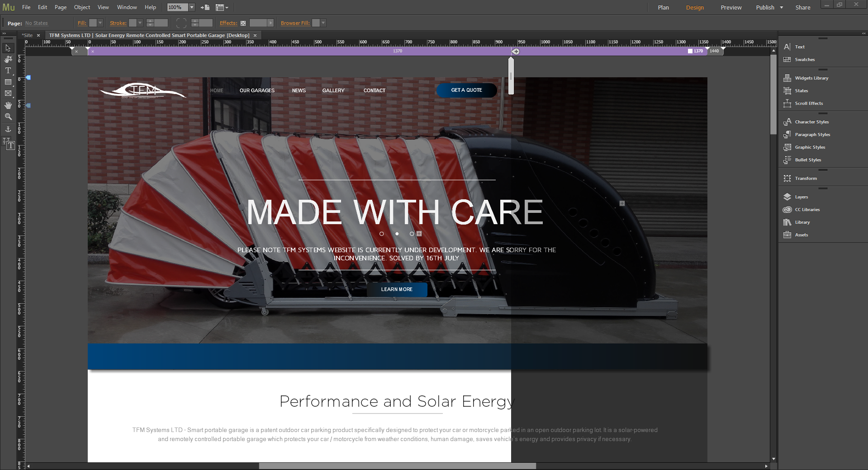The image size is (868, 470).
Task: Click the Fill color swatch
Action: [x=93, y=23]
